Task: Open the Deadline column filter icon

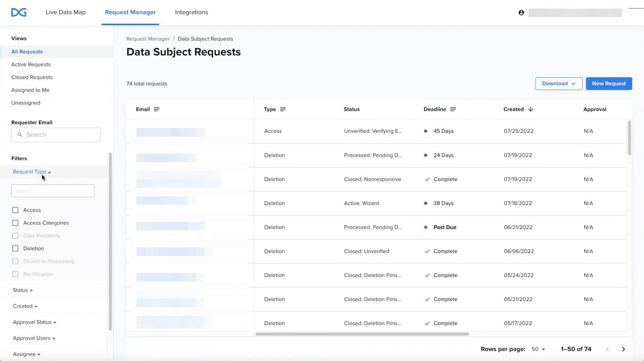Action: (453, 109)
